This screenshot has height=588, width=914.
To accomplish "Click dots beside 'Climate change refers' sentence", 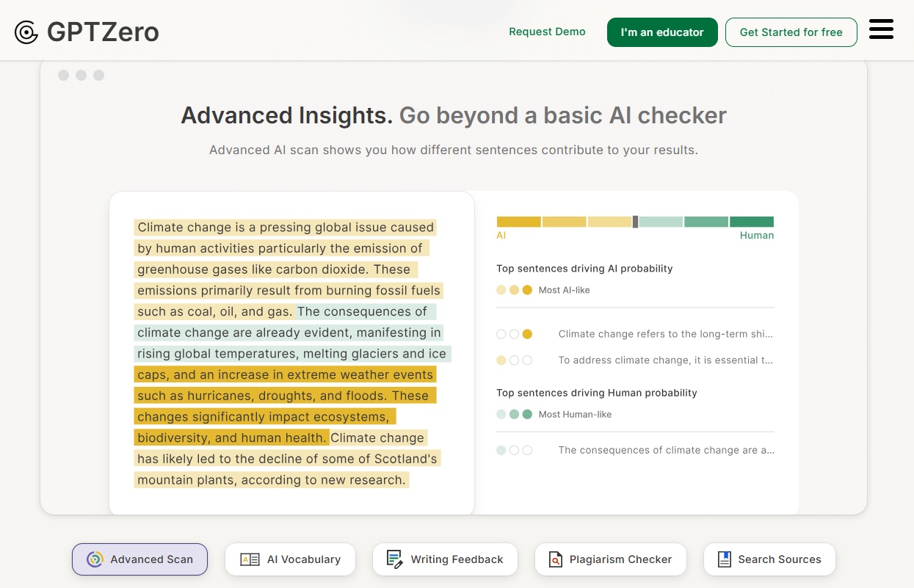I will point(514,334).
